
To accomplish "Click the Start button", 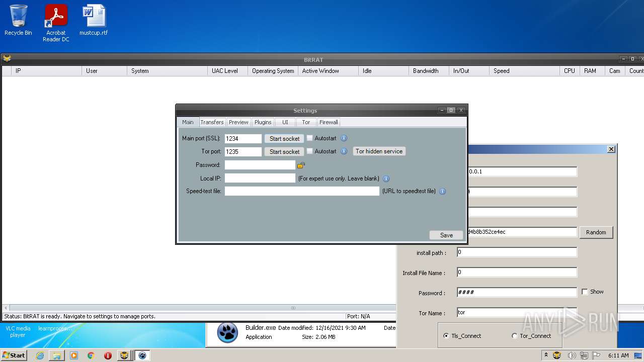I will (14, 355).
